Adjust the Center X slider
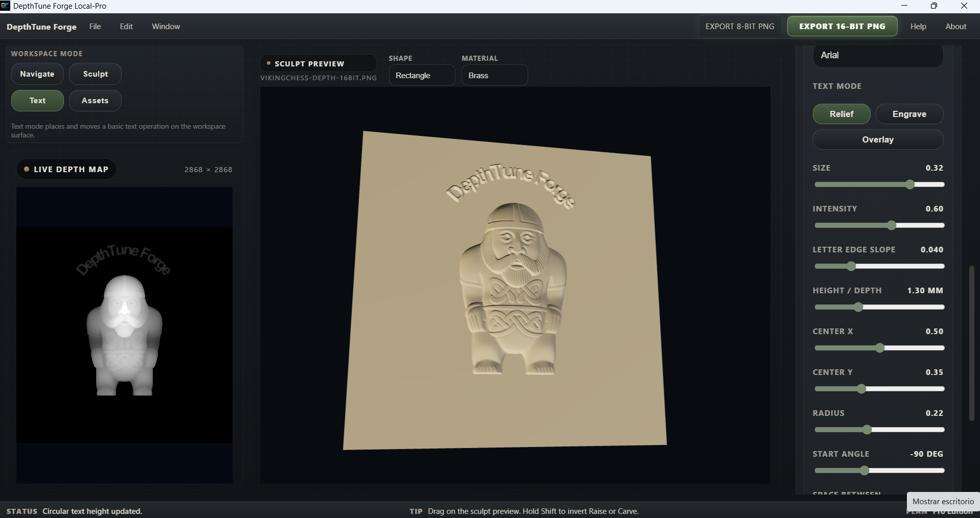The height and width of the screenshot is (518, 980). coord(879,348)
